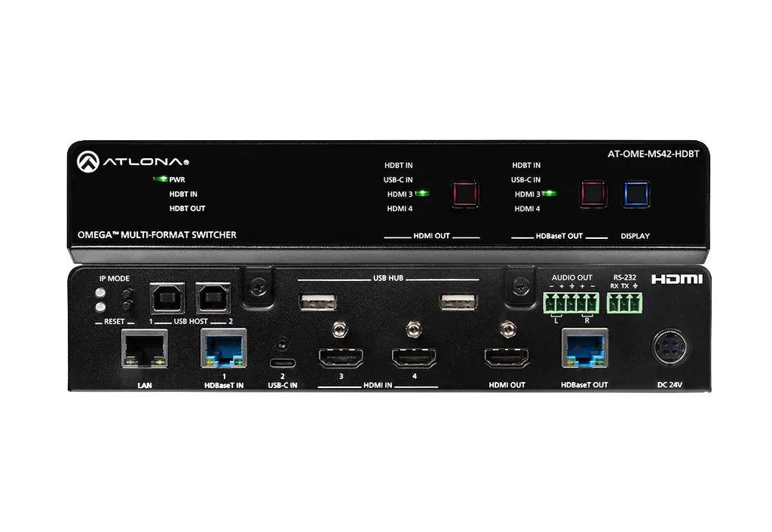Click the DC 24V power connector

pyautogui.click(x=670, y=347)
